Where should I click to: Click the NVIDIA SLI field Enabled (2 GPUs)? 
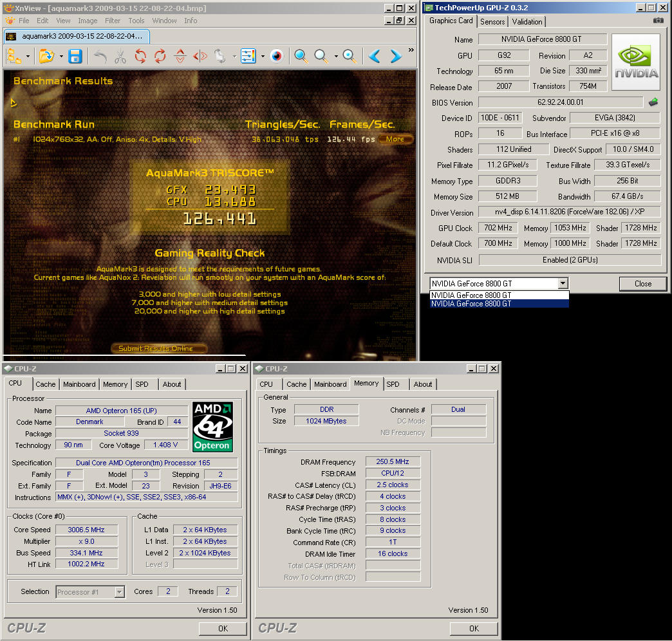pyautogui.click(x=570, y=259)
